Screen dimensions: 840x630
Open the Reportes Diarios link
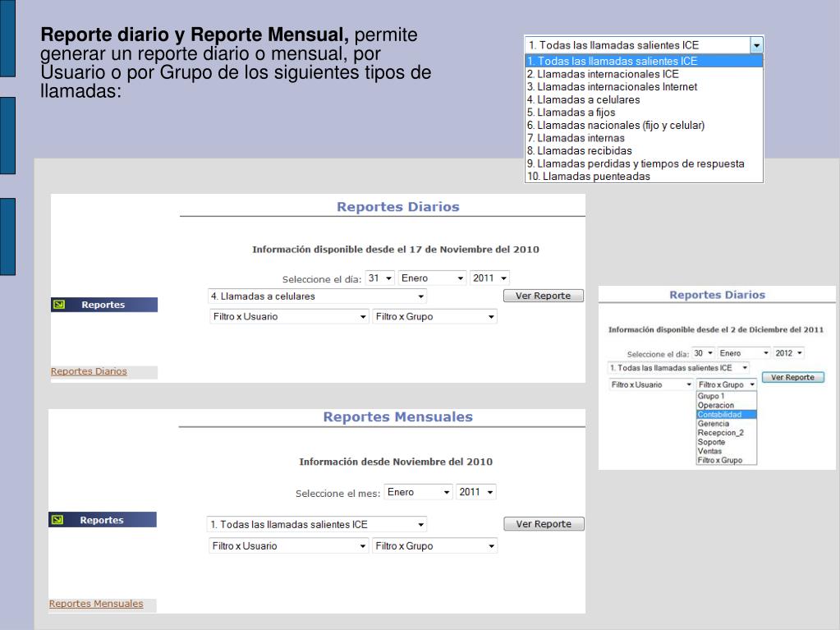point(88,370)
